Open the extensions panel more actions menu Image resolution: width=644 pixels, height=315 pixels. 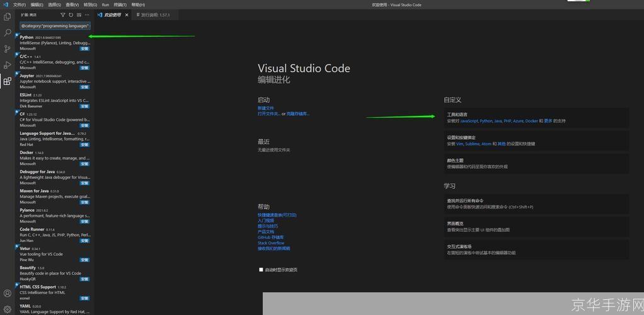coord(87,14)
